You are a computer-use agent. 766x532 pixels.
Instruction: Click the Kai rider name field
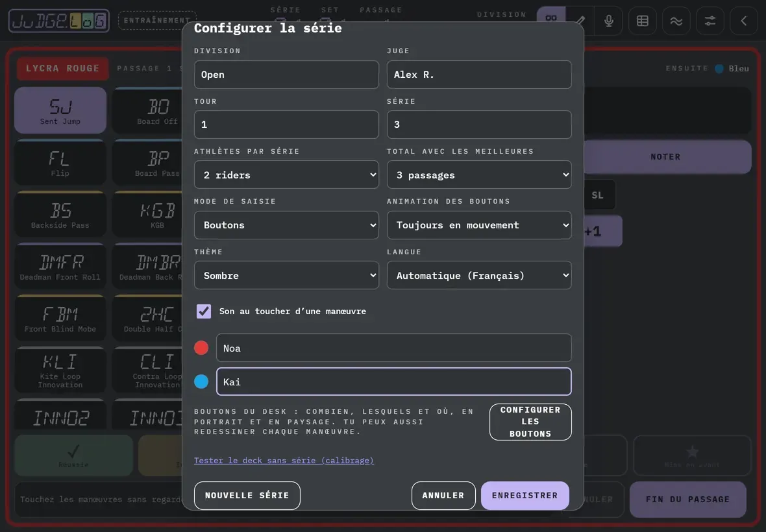[x=394, y=381]
